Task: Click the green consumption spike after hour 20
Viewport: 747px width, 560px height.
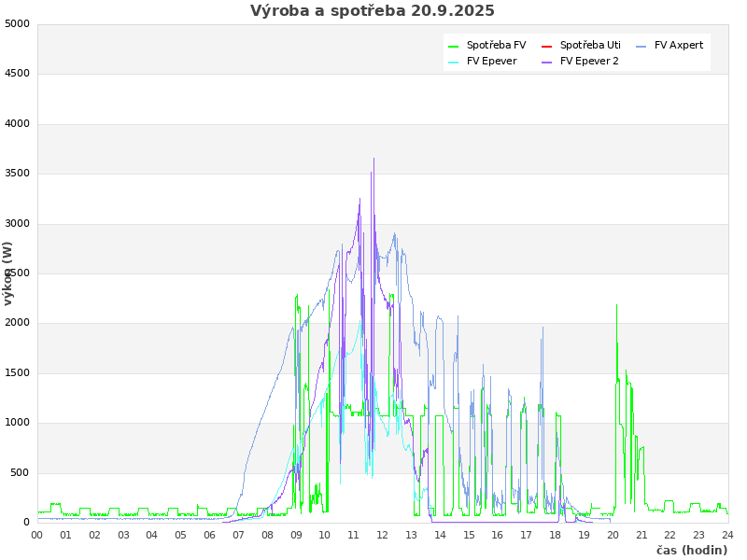Action: (616, 305)
